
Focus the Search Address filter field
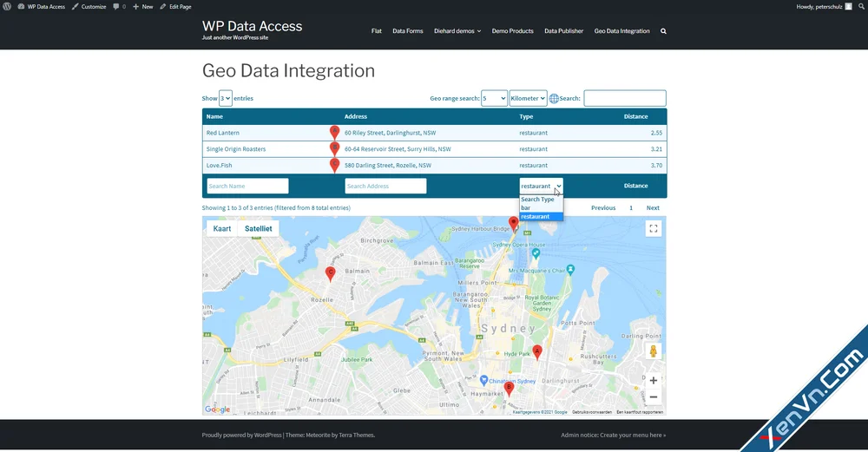click(x=385, y=186)
